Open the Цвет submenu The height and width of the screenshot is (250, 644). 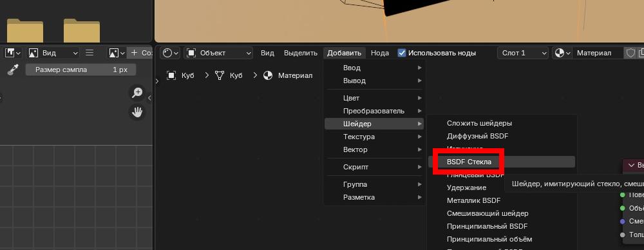[x=374, y=99]
